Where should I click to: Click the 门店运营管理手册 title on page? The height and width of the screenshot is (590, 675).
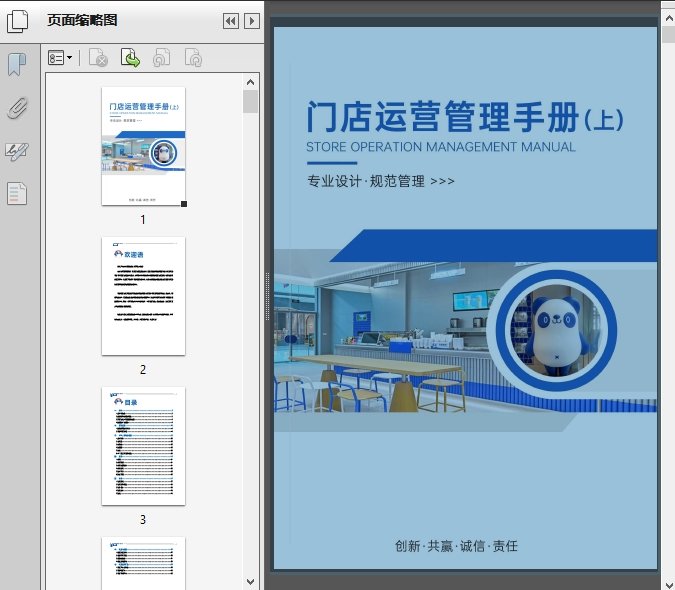pyautogui.click(x=465, y=116)
